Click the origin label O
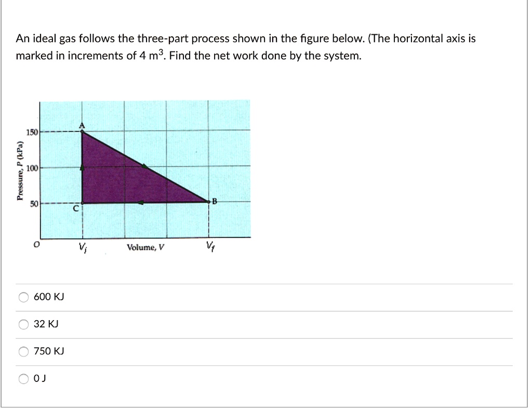532x409 pixels. click(36, 243)
